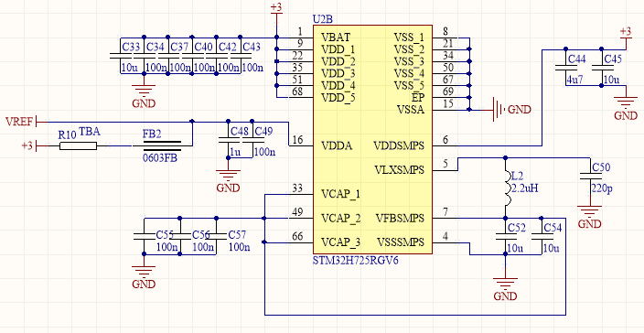Click the VSS_1 pin label
This screenshot has width=644, height=333.
click(x=409, y=38)
